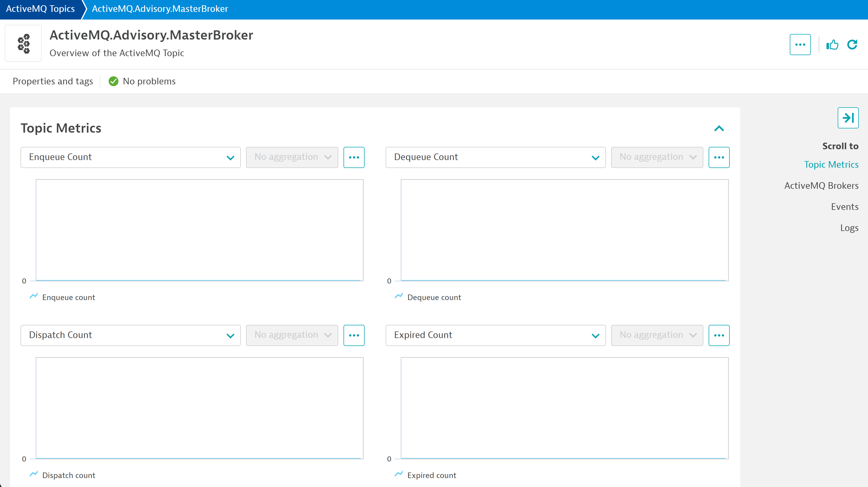Click the Enqueue count legend line icon

click(x=34, y=296)
